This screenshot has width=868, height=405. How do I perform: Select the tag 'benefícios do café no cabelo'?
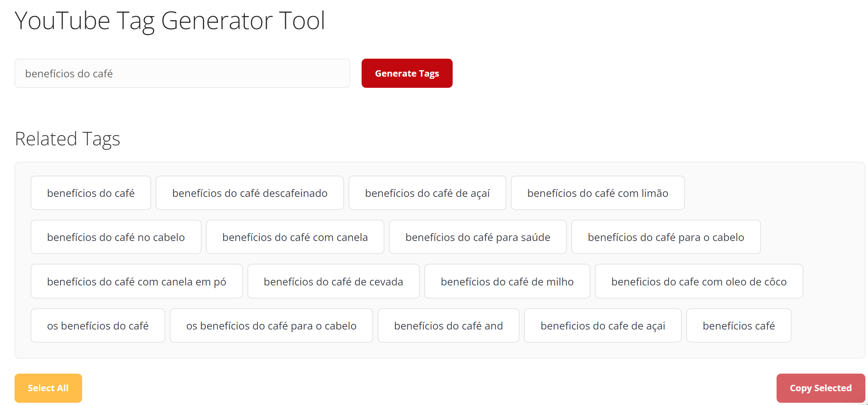click(x=116, y=237)
